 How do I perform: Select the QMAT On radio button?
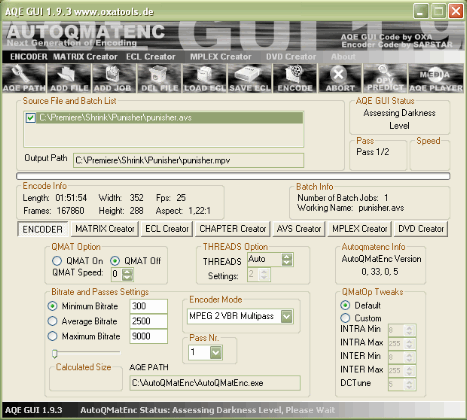click(57, 261)
